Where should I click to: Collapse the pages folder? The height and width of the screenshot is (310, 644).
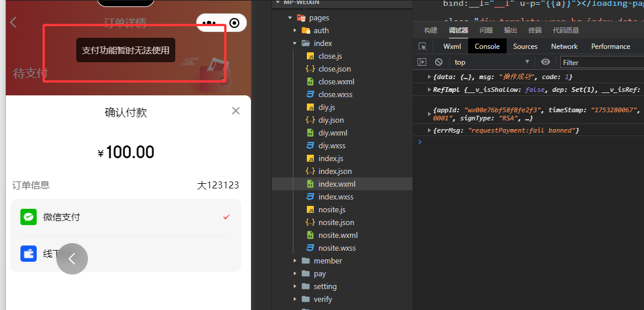(290, 17)
